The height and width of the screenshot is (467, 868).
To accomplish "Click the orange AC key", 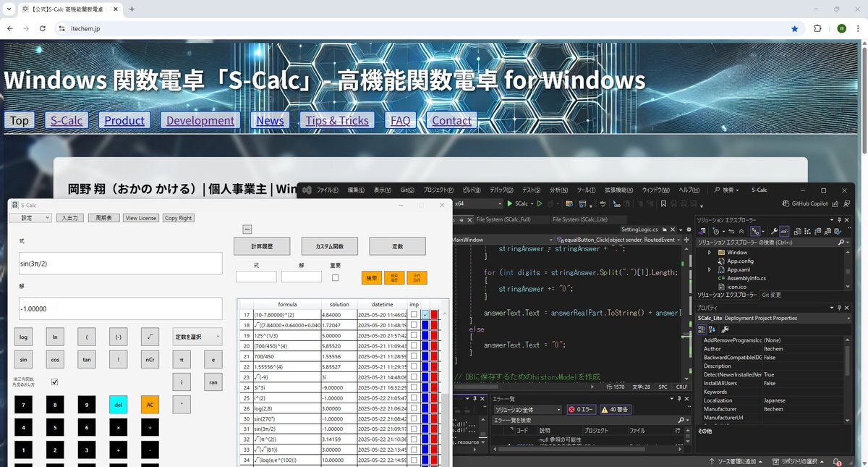I will pyautogui.click(x=150, y=405).
